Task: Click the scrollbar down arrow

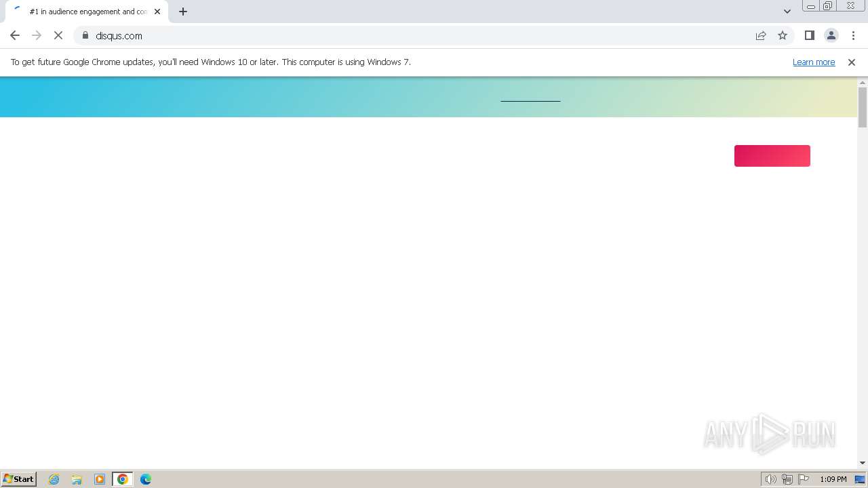Action: click(863, 463)
